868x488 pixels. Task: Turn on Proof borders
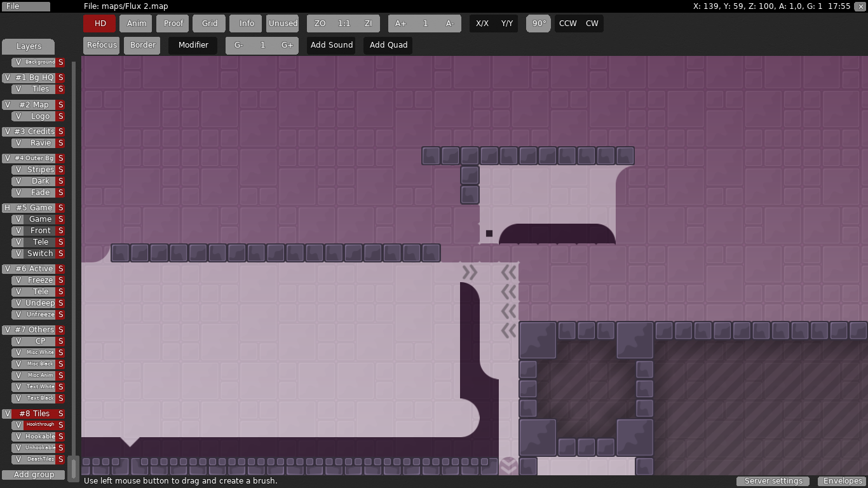tap(173, 24)
